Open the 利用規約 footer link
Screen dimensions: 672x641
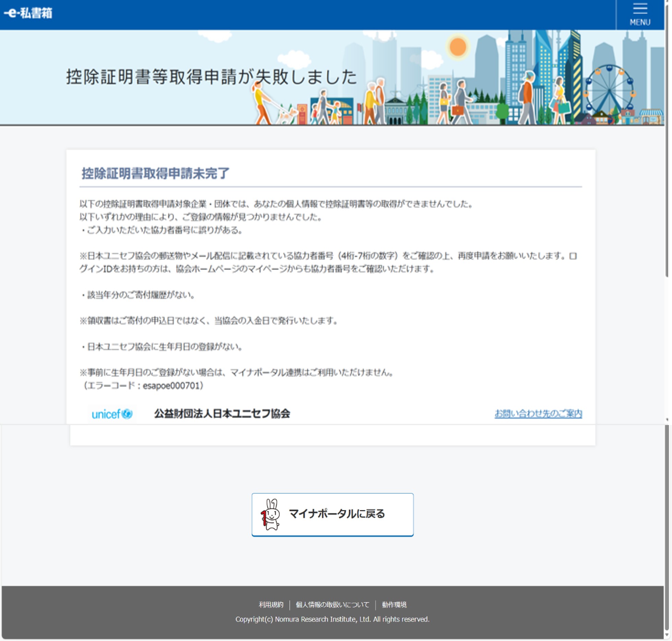pyautogui.click(x=271, y=605)
